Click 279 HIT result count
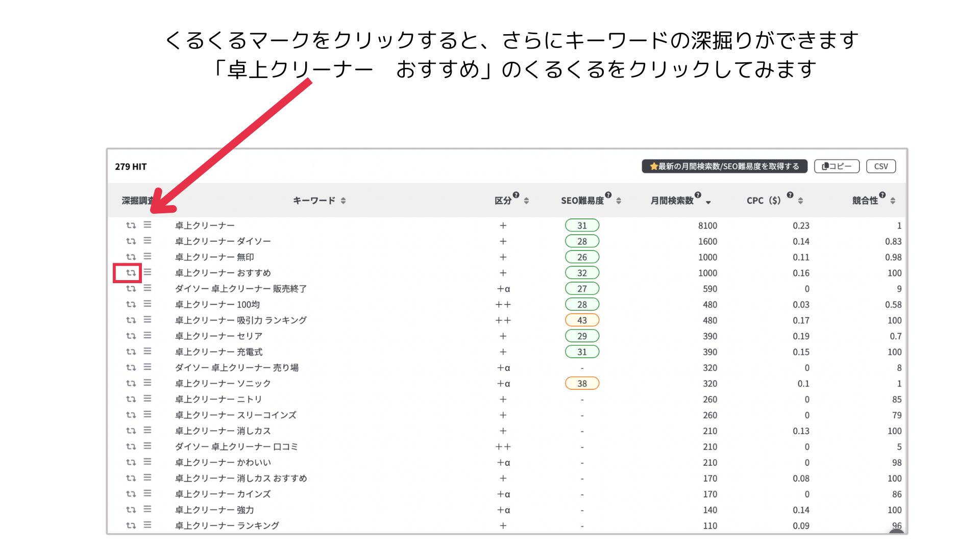This screenshot has width=980, height=551. tap(131, 167)
